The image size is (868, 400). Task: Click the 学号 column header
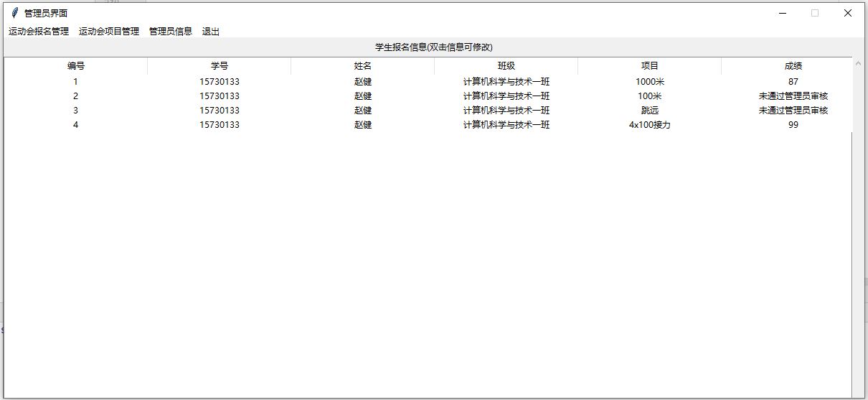[220, 66]
